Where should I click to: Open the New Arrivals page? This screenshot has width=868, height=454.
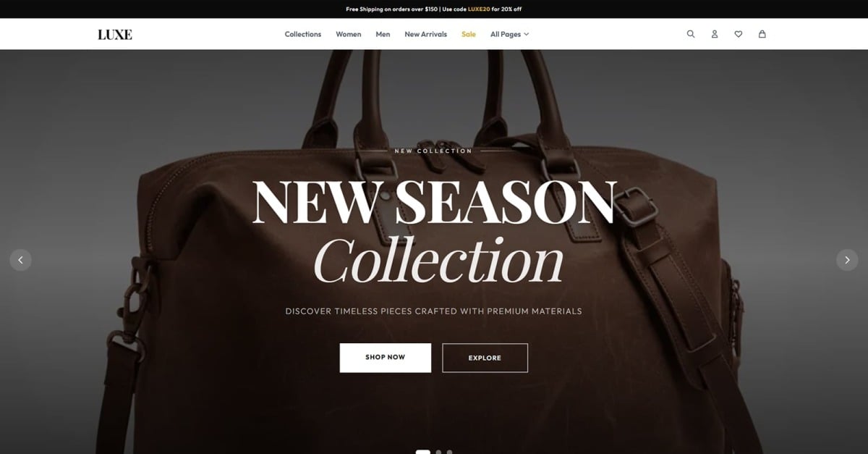[x=426, y=34]
